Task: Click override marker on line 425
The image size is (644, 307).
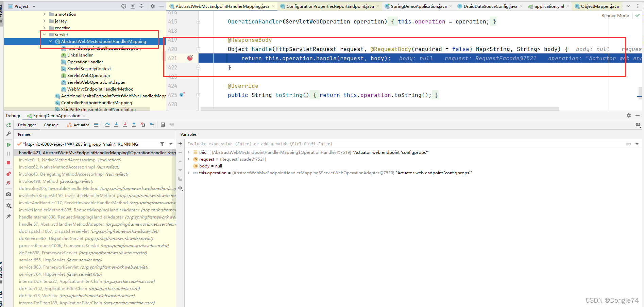Action: point(182,95)
